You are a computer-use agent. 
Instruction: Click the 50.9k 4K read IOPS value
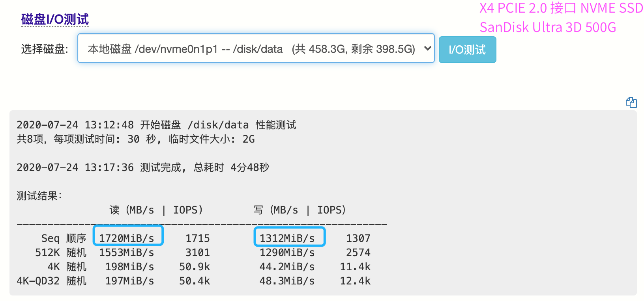pos(195,267)
